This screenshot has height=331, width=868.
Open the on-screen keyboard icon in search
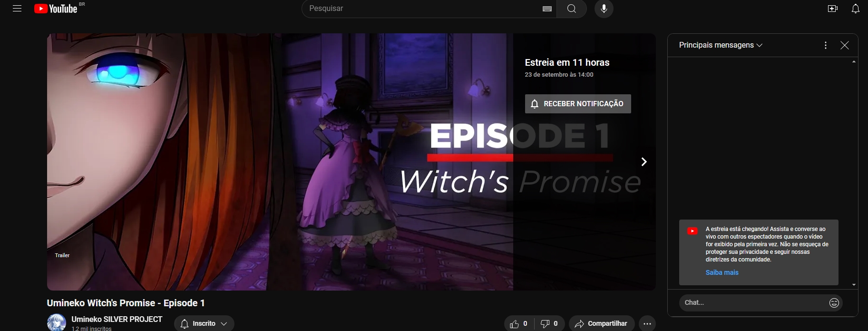coord(547,9)
